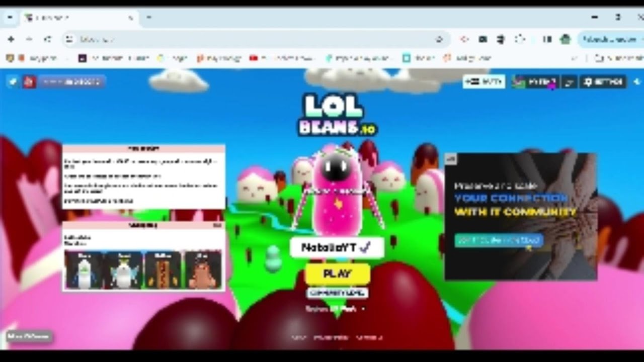This screenshot has width=644, height=362.
Task: Expand the Region selector dropdown
Action: coord(336,309)
